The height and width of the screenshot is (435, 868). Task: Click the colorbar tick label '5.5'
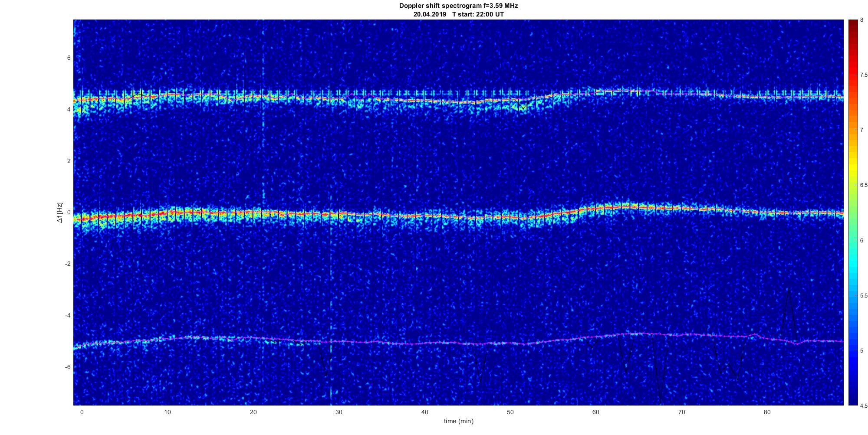(864, 295)
